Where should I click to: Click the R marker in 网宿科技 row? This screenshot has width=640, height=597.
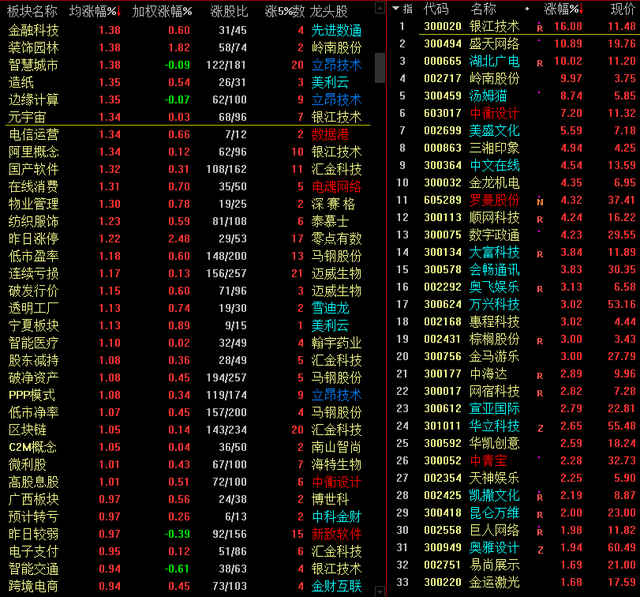click(540, 393)
